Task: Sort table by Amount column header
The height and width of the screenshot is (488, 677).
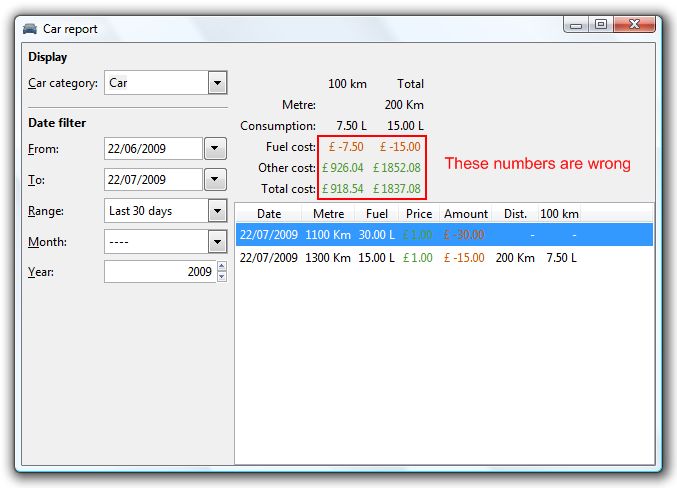Action: point(465,214)
